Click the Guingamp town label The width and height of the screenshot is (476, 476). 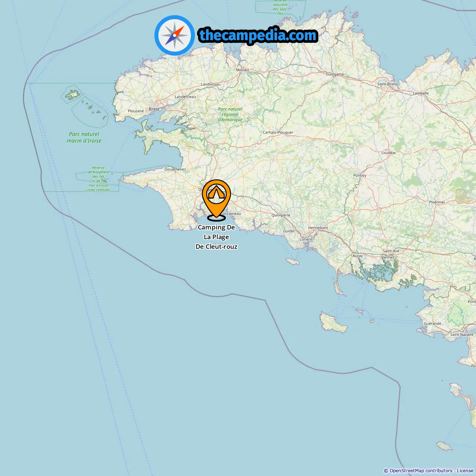335,74
